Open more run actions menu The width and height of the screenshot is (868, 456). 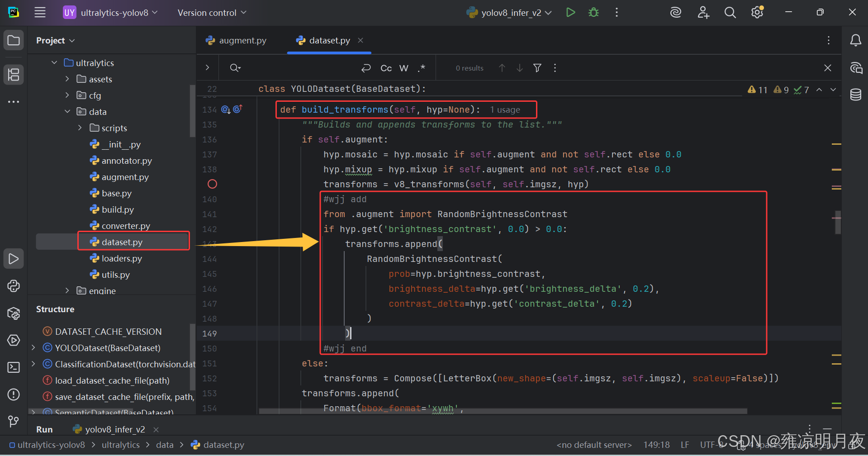[x=617, y=13]
